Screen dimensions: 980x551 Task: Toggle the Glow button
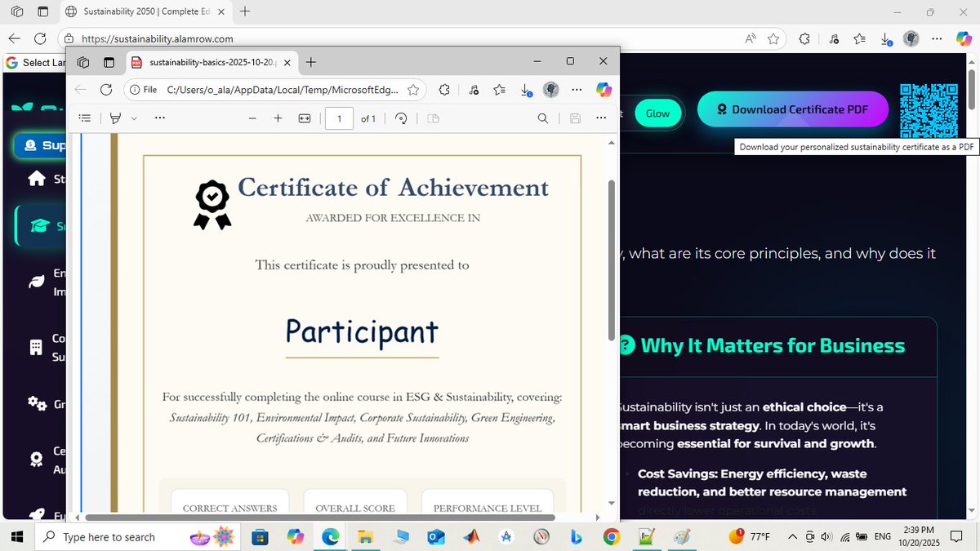657,113
